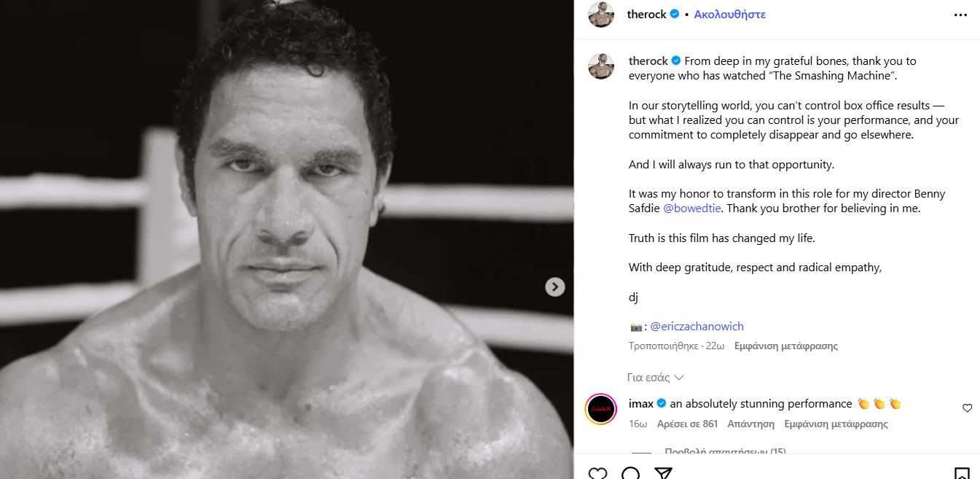Expand the Για εσάς comment sorting dropdown
The image size is (980, 479).
coord(655,378)
